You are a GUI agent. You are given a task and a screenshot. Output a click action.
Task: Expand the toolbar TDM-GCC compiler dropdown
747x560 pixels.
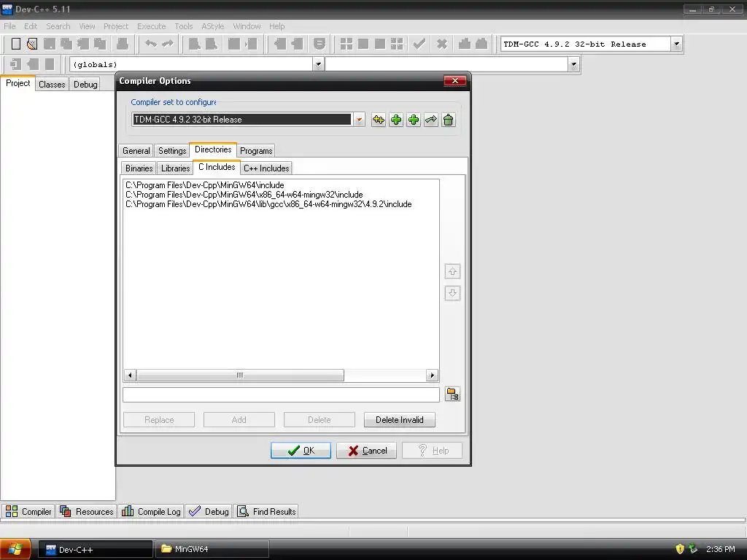point(676,44)
